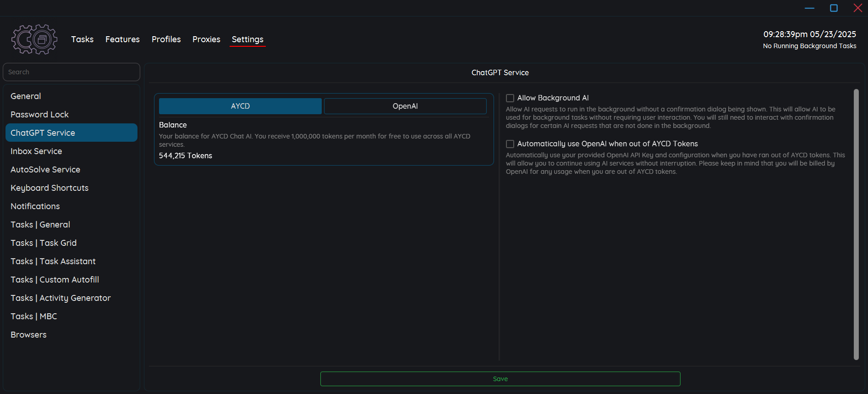Select Tasks | Activity Generator category
Viewport: 868px width, 394px height.
pos(71,298)
